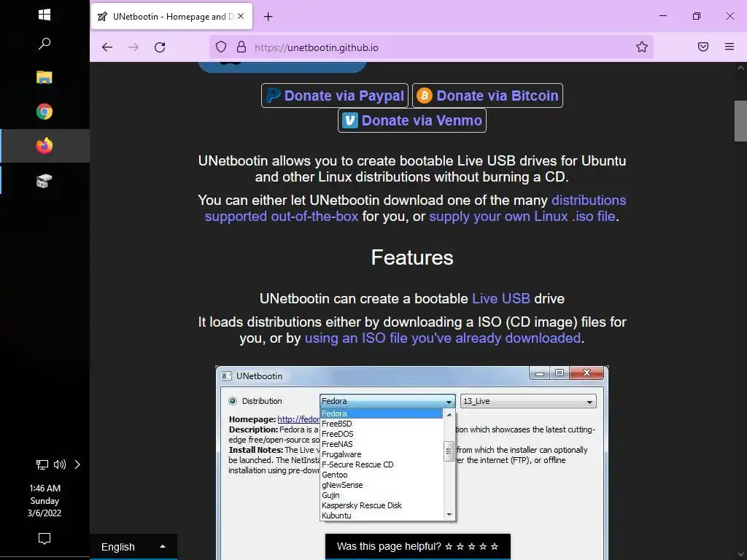Open the Windows Start menu
The image size is (747, 560).
click(44, 15)
